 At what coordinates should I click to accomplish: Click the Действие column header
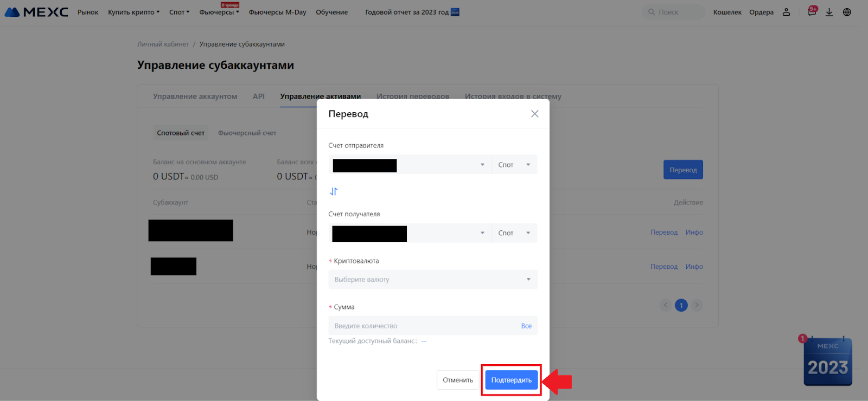coord(688,202)
